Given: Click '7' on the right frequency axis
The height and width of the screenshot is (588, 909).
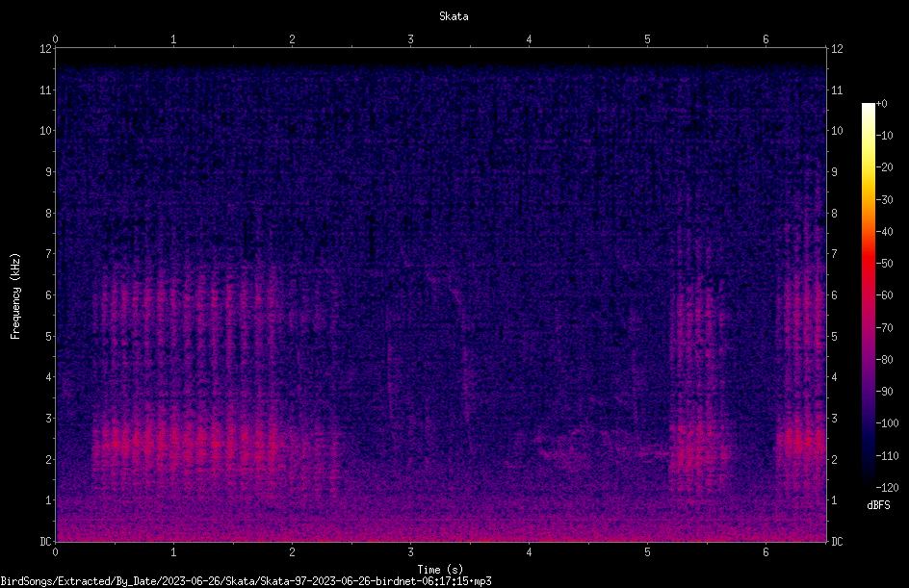Looking at the screenshot, I should pyautogui.click(x=834, y=254).
